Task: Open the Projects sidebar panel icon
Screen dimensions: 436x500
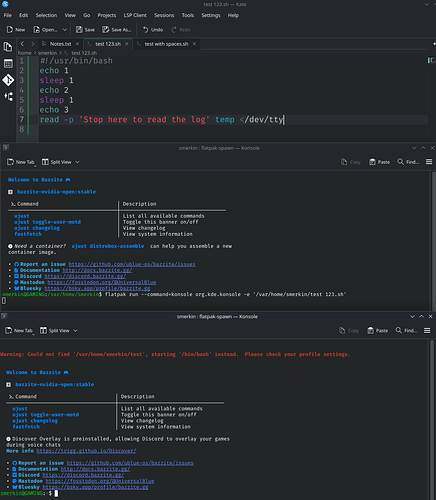Action: [x=8, y=63]
